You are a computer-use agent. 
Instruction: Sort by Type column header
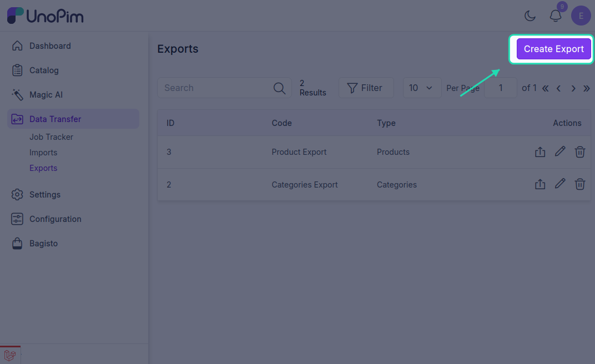pos(386,123)
